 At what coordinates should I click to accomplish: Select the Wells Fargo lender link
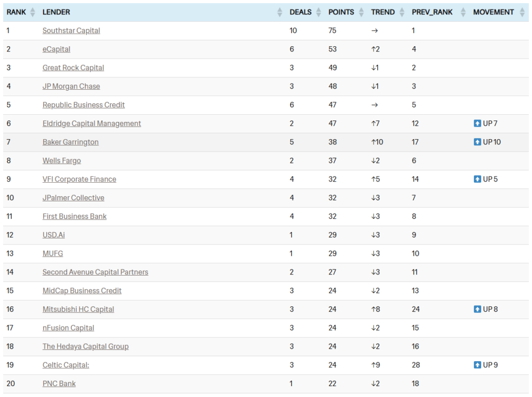62,161
